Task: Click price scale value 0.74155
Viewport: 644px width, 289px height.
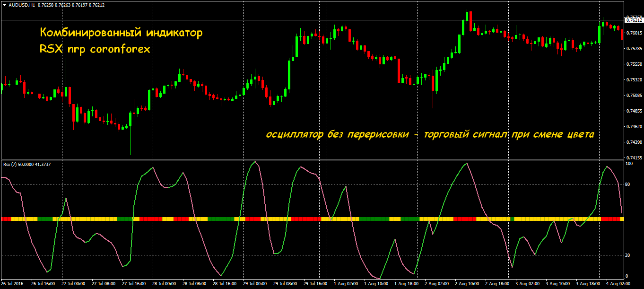Action: [x=634, y=158]
